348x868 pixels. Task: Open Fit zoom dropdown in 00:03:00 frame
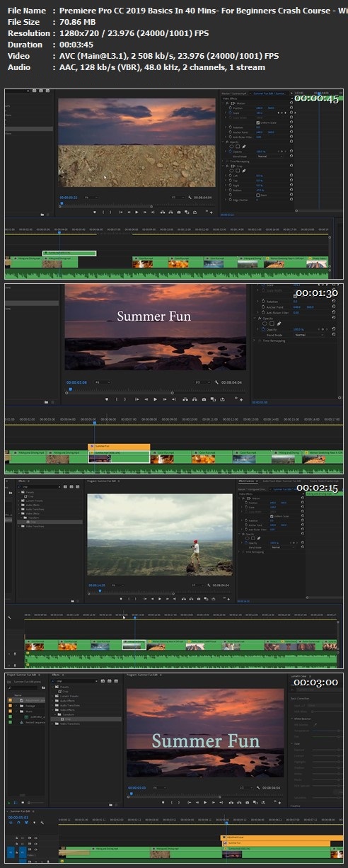159,787
